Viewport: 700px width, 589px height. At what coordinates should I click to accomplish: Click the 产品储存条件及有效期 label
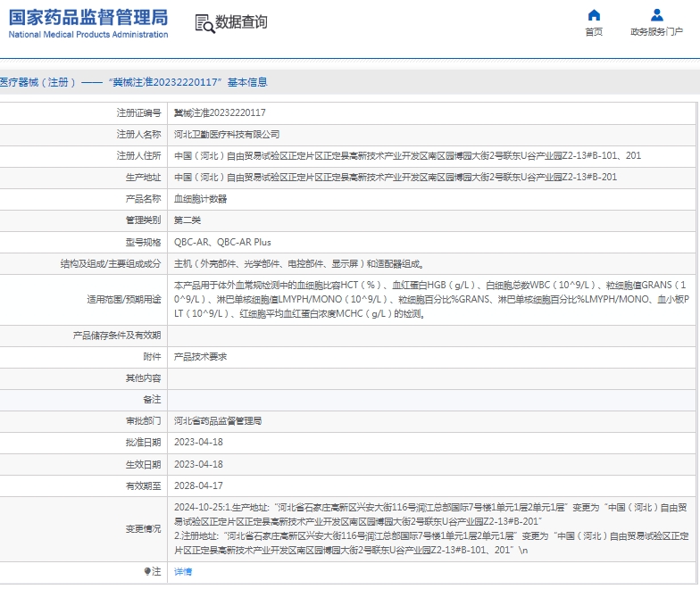(x=117, y=336)
